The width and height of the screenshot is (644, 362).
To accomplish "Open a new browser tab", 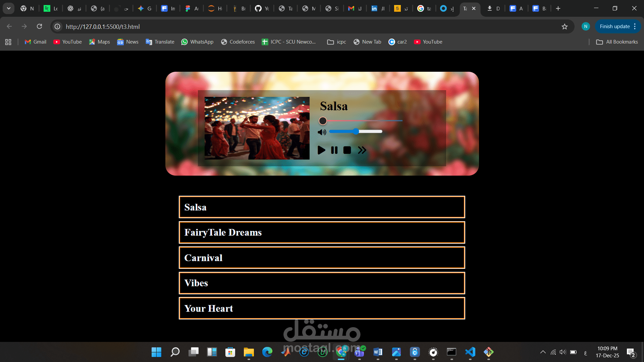I will click(x=558, y=8).
